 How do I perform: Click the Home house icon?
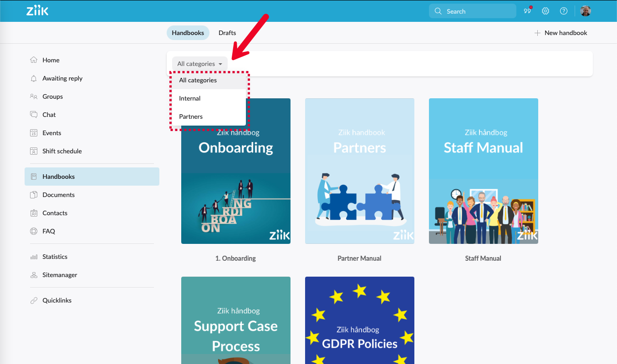point(34,60)
